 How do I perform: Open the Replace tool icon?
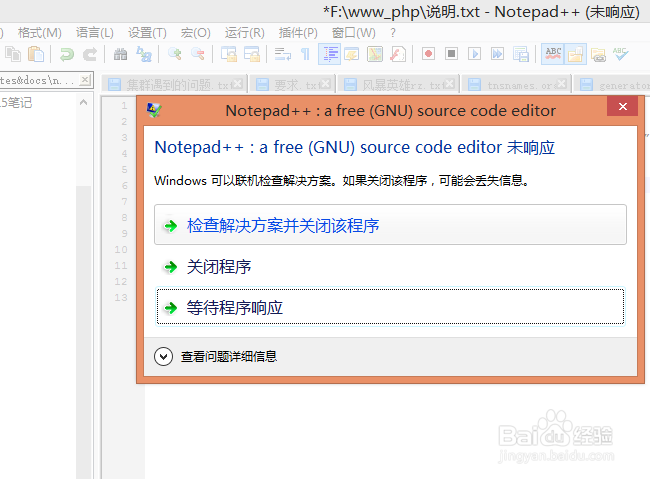[x=144, y=54]
